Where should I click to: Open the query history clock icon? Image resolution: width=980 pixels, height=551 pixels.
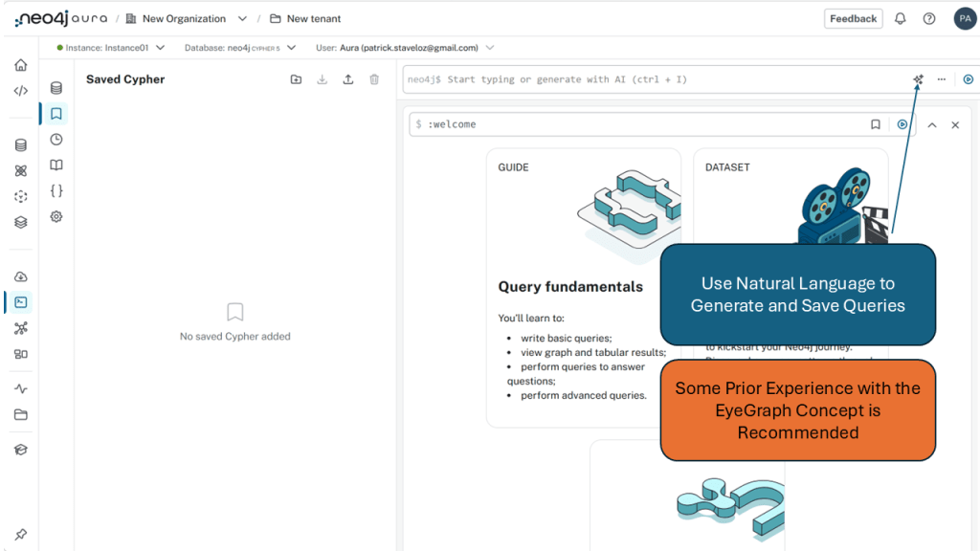pyautogui.click(x=56, y=140)
